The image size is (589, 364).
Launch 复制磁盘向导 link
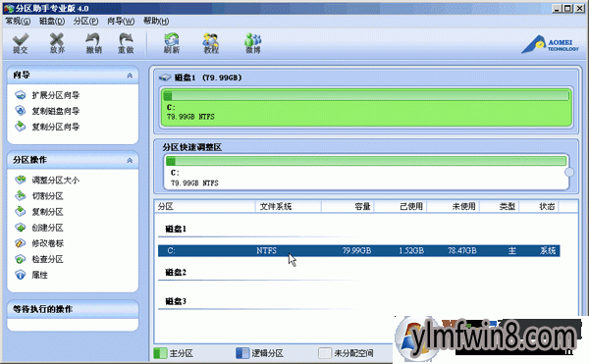tap(56, 111)
